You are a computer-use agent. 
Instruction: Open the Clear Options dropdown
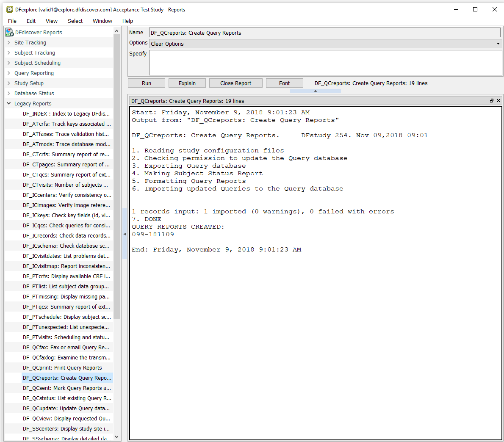(x=325, y=44)
